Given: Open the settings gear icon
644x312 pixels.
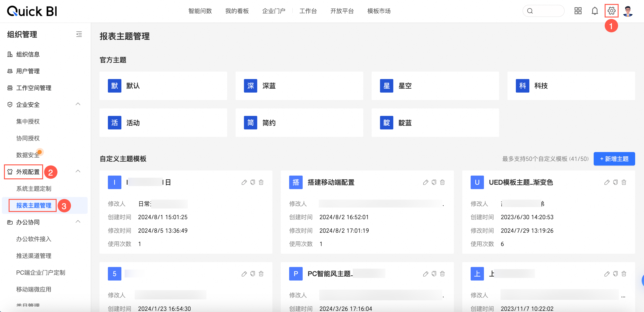Looking at the screenshot, I should click(x=611, y=11).
